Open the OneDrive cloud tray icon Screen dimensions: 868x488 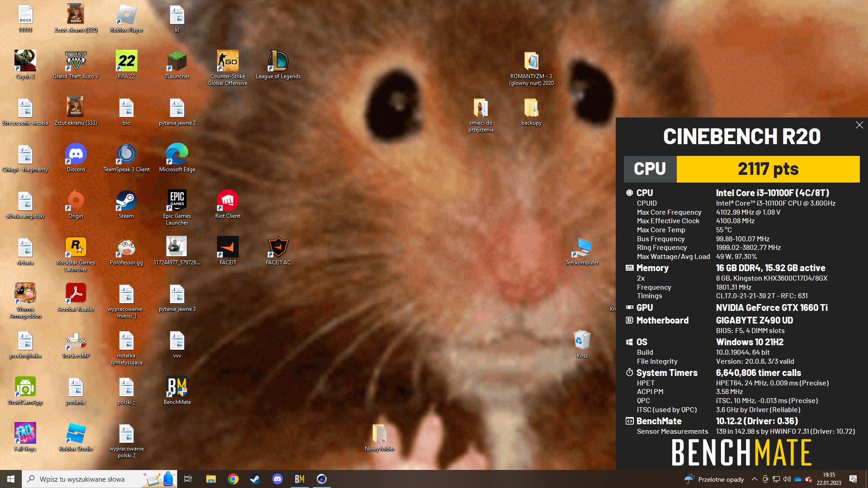798,479
